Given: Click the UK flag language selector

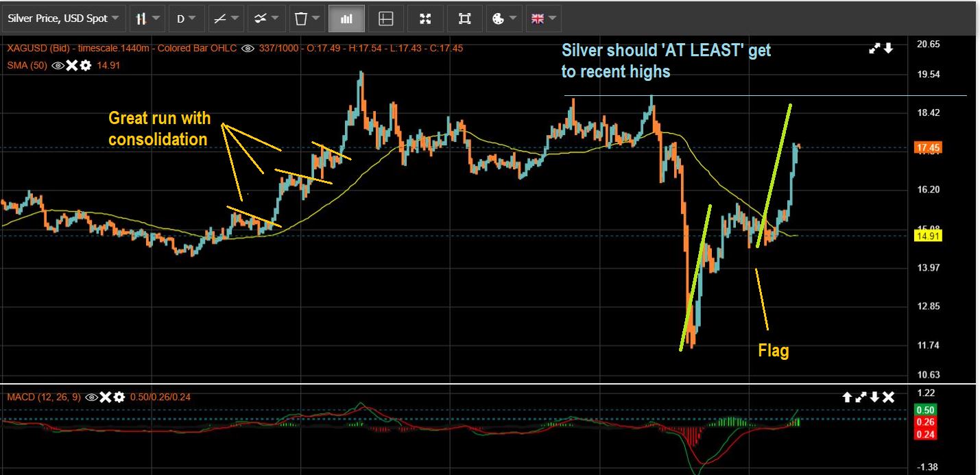Looking at the screenshot, I should coord(543,19).
